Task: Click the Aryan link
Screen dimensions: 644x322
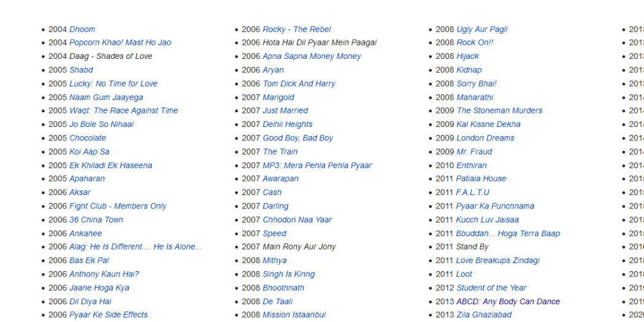Action: tap(273, 70)
